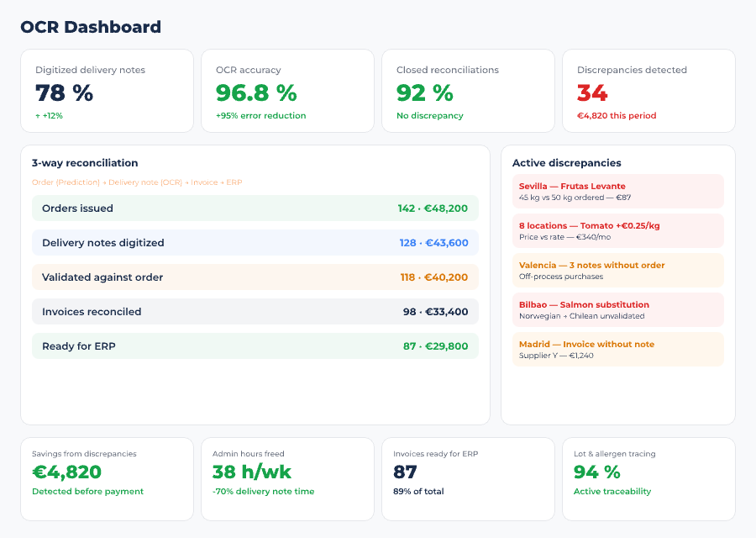
Task: Open the Validated against order stage
Action: pyautogui.click(x=254, y=277)
